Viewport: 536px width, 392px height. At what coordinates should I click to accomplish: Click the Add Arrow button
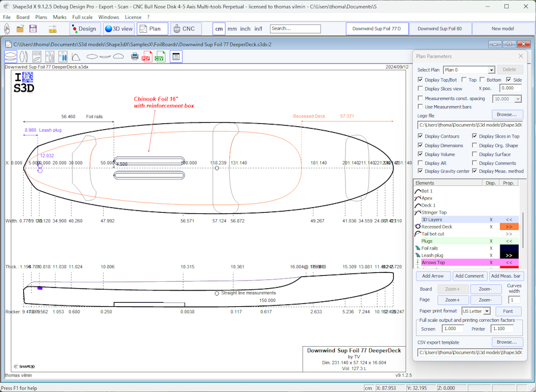pos(433,276)
